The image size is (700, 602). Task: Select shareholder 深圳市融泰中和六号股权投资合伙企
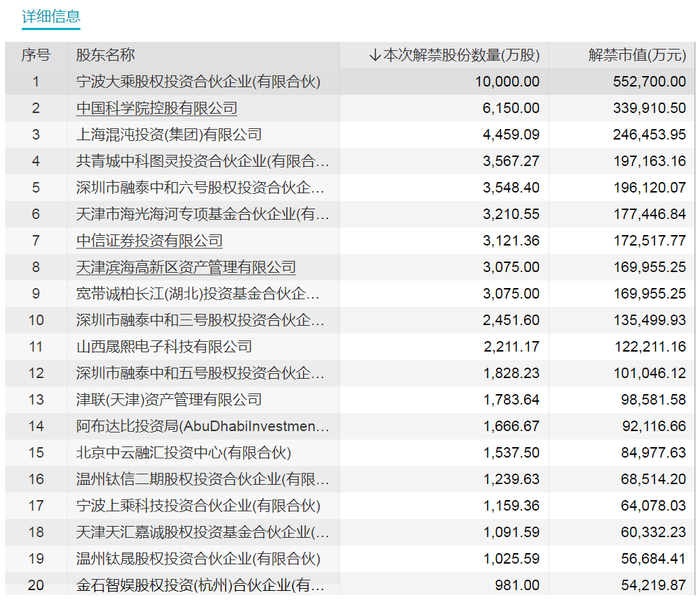(x=200, y=188)
